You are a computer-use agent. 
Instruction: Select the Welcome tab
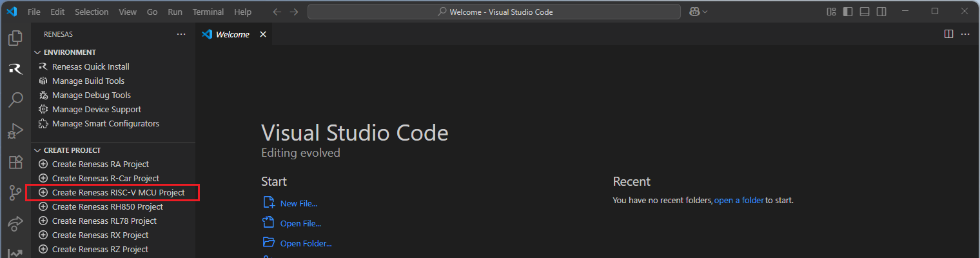point(234,34)
